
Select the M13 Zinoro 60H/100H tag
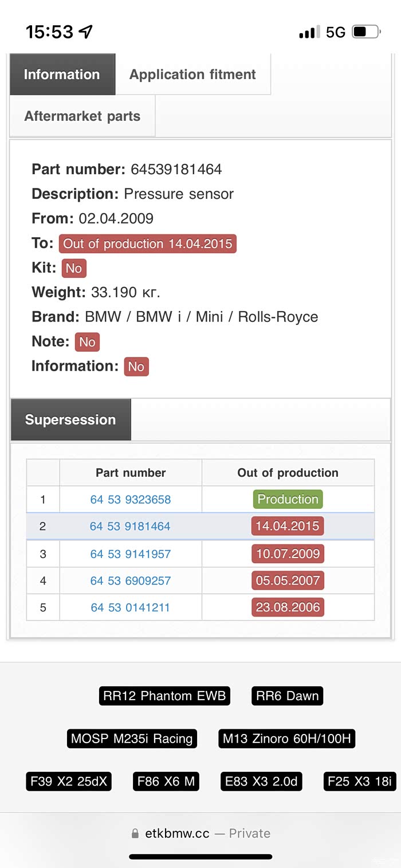[x=286, y=739]
